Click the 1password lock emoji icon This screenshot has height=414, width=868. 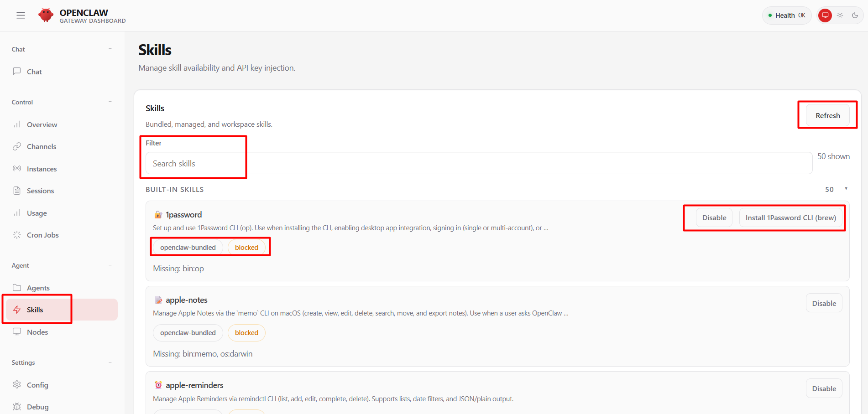point(158,215)
